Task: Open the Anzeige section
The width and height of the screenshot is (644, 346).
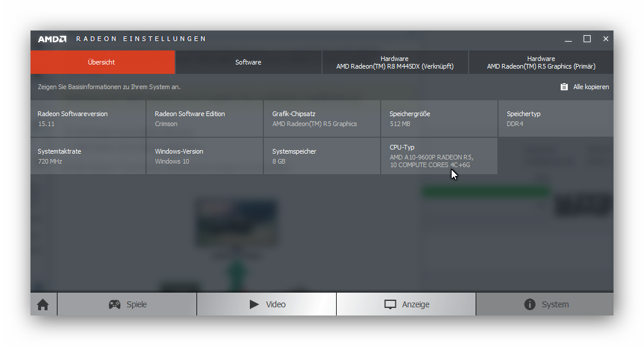Action: [x=406, y=304]
